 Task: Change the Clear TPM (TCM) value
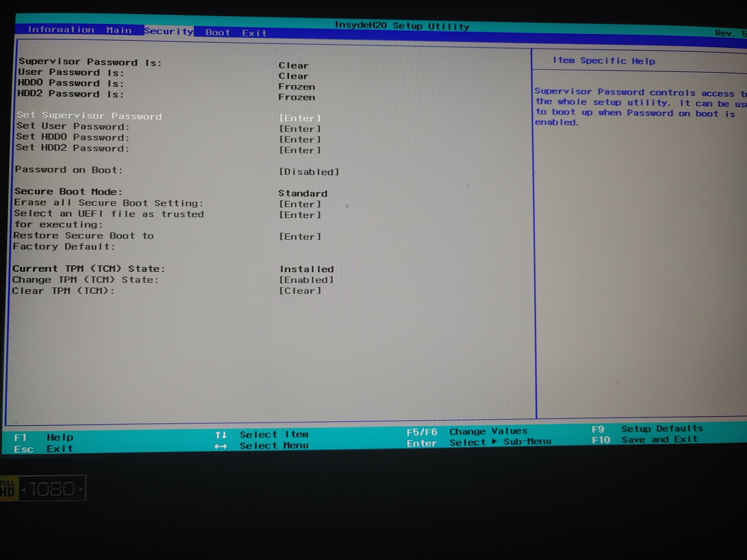point(300,291)
